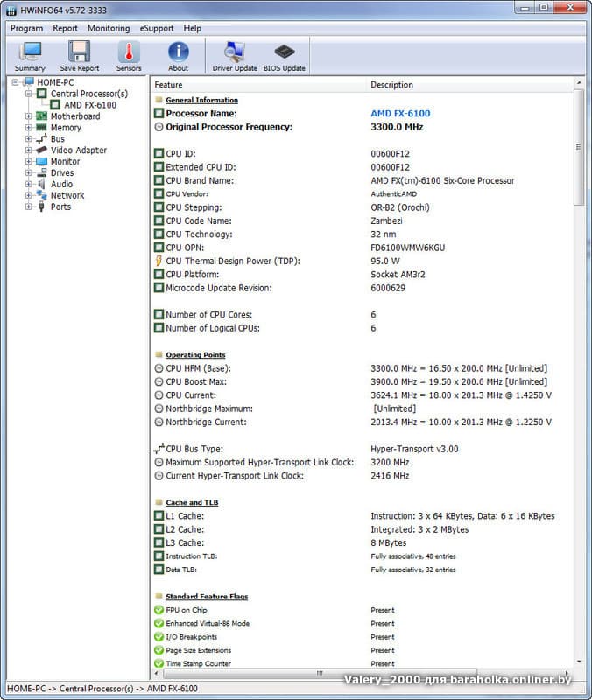Click the AMD FX-6100 chip icon in tree
This screenshot has width=592, height=700.
click(x=55, y=104)
